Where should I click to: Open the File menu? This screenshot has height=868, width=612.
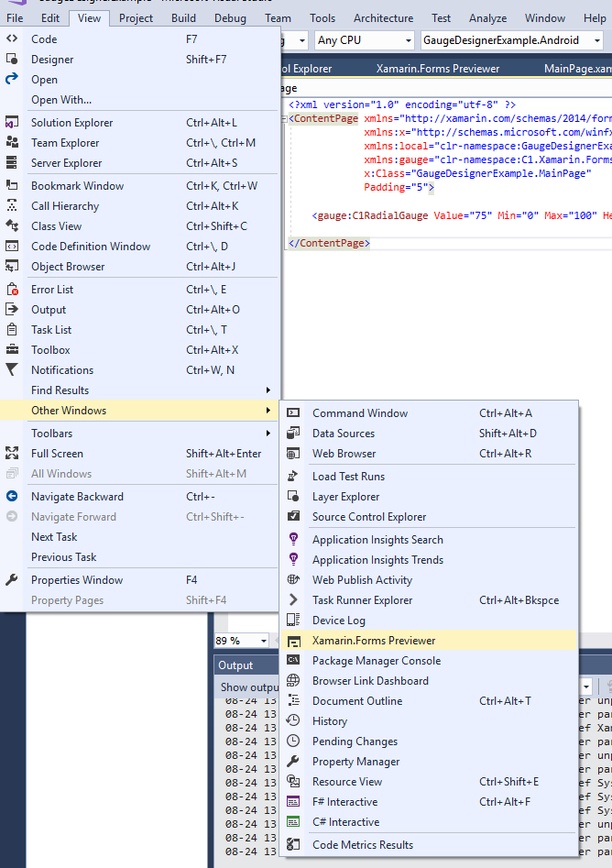pos(15,18)
